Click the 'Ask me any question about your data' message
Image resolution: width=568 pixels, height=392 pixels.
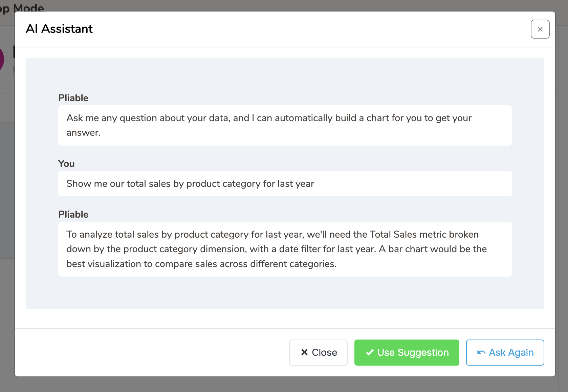point(285,125)
